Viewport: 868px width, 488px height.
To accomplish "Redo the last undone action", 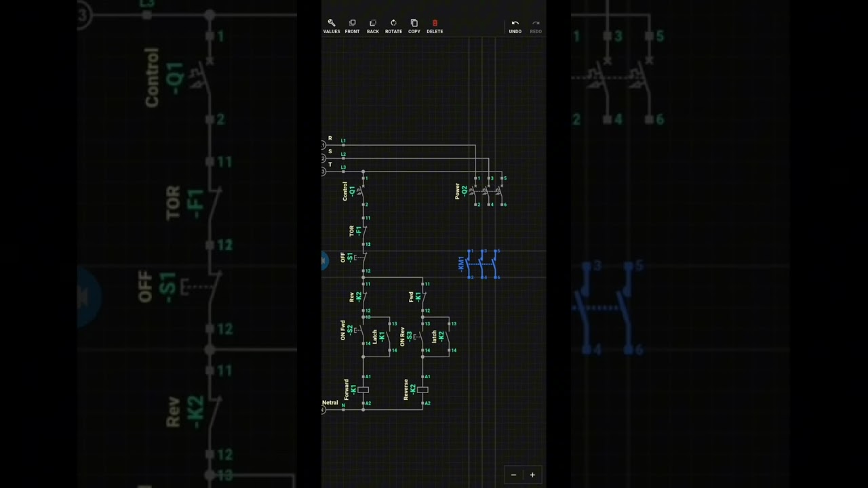I will (536, 26).
